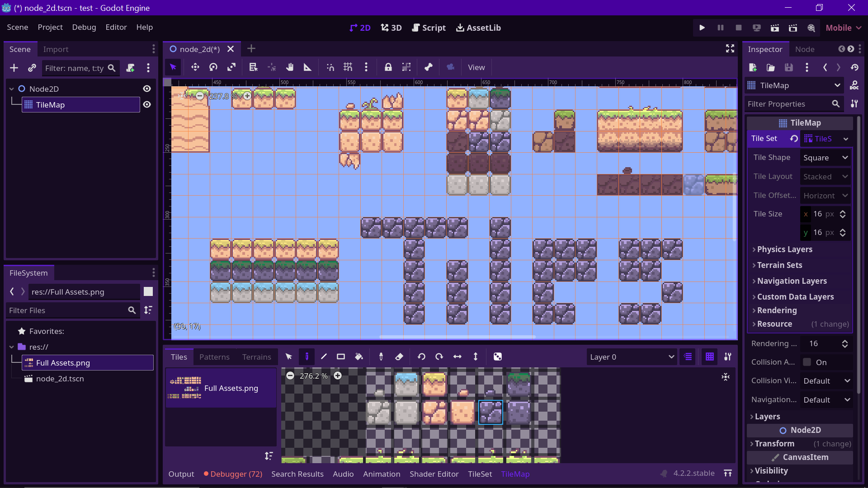Flip tile vertically
Image resolution: width=868 pixels, height=488 pixels.
pos(476,357)
